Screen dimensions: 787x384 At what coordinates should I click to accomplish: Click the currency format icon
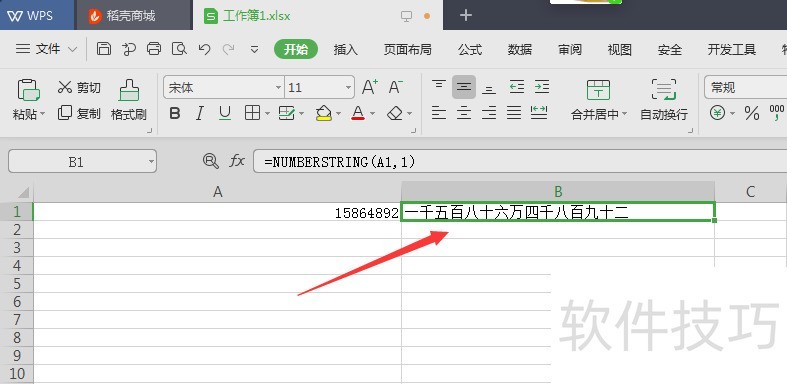[718, 113]
